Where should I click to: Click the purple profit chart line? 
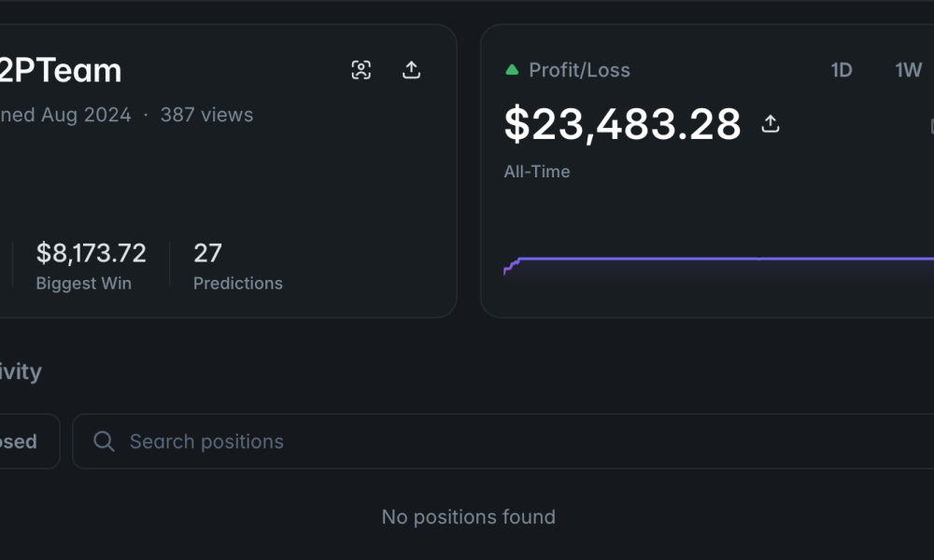(729, 259)
